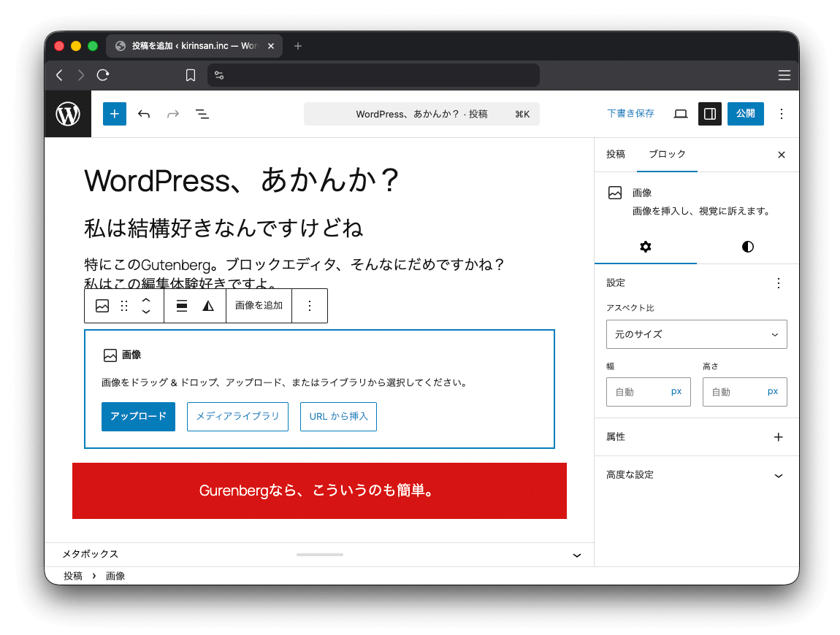Open the command palette document title bar
The image size is (840, 635).
pos(421,114)
